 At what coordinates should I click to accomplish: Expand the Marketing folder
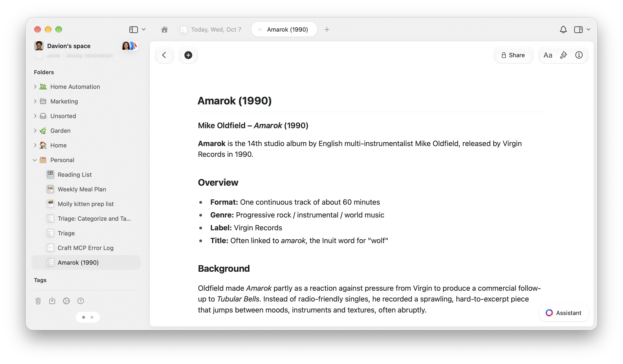pyautogui.click(x=35, y=101)
